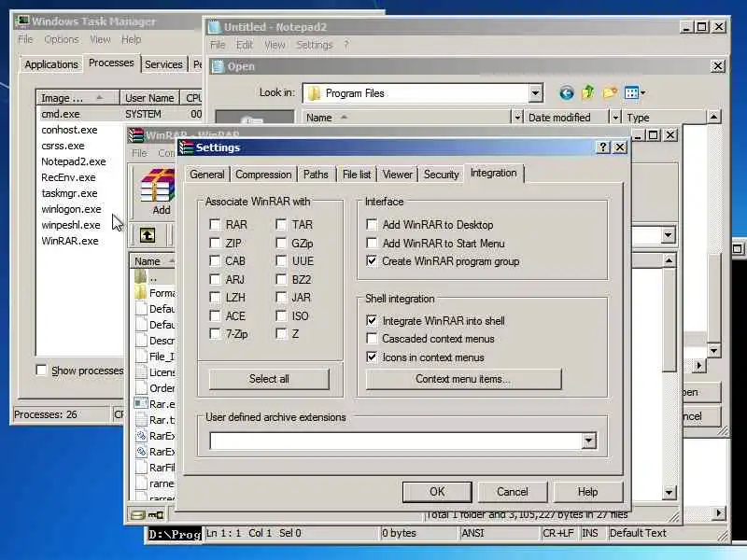Click the user defined archive extensions field
Image resolution: width=747 pixels, height=560 pixels.
(x=396, y=441)
